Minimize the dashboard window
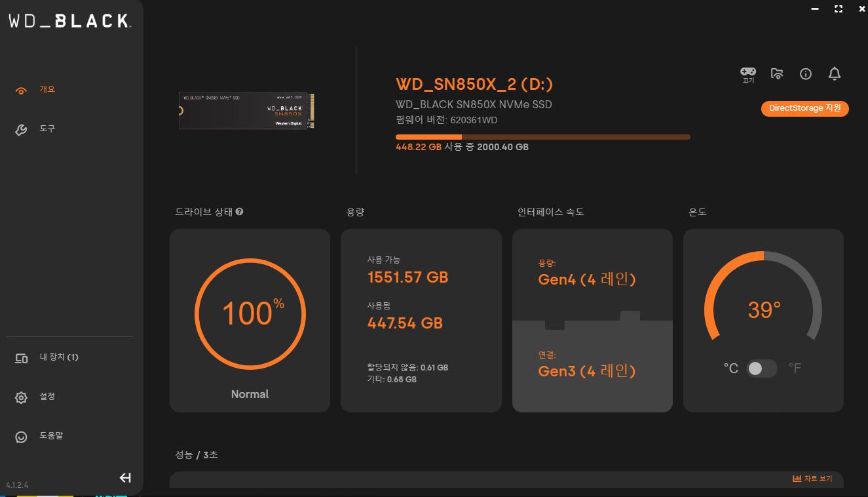Screen dimensions: 868x497 (x=815, y=9)
